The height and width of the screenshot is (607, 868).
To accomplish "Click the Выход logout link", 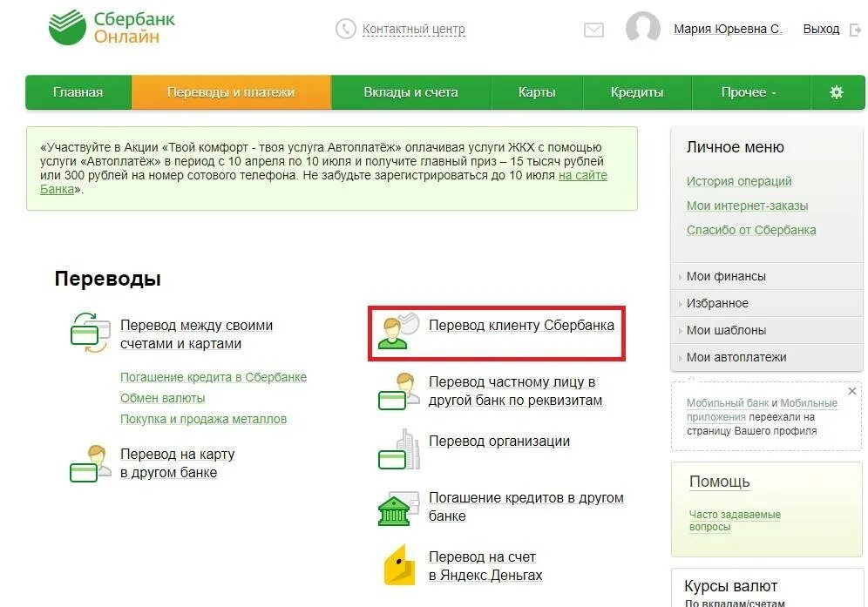I will [x=821, y=29].
